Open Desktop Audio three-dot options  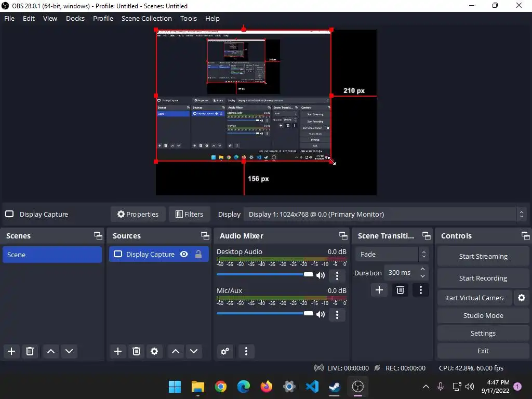337,275
